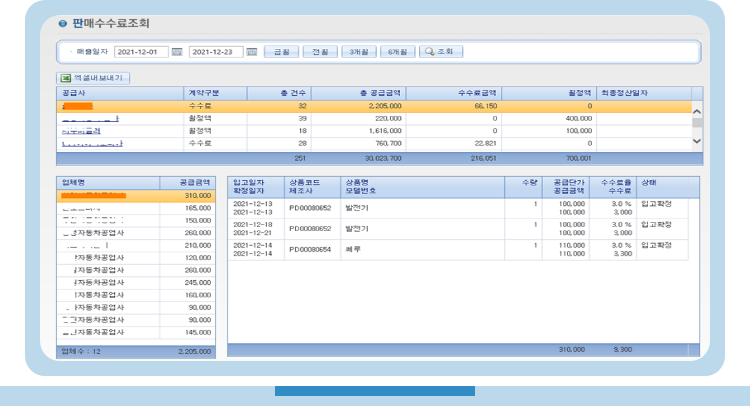Viewport: 750px width, 406px height.
Task: Select the 3개월 period button
Action: click(359, 52)
